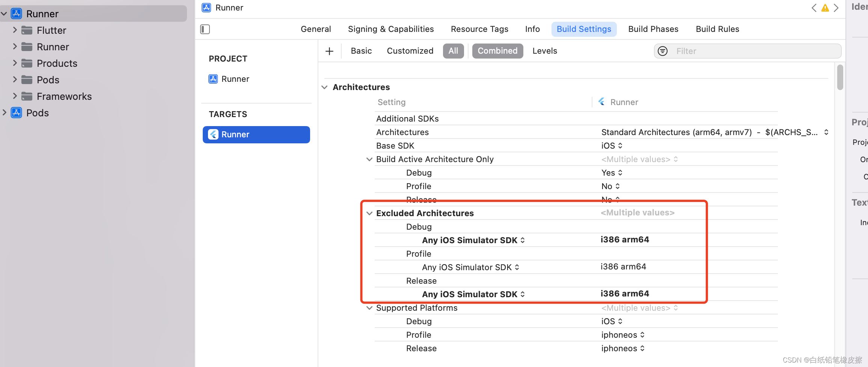Click the filter icon inside the Filter field
The width and height of the screenshot is (868, 367).
[662, 51]
